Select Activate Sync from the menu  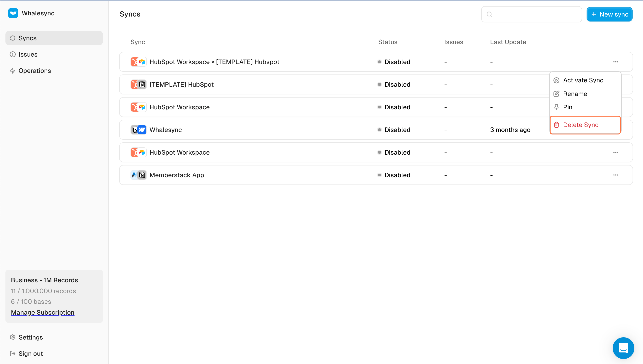(x=583, y=80)
